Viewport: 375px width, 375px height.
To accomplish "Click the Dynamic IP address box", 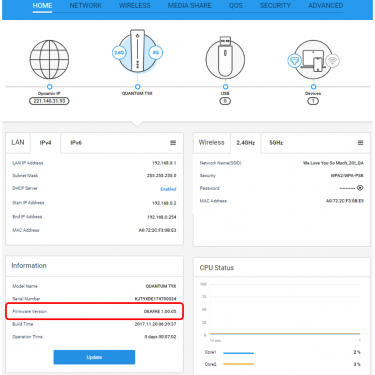I will tap(49, 101).
